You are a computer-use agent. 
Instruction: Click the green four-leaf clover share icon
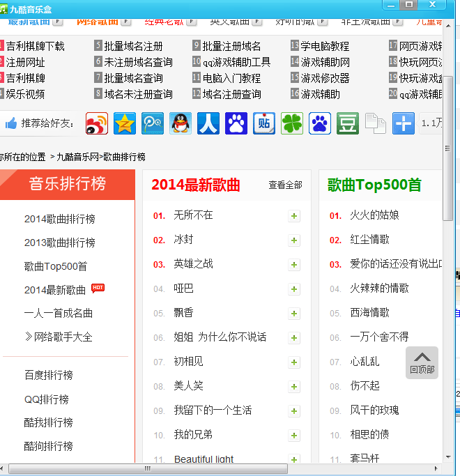click(x=292, y=123)
